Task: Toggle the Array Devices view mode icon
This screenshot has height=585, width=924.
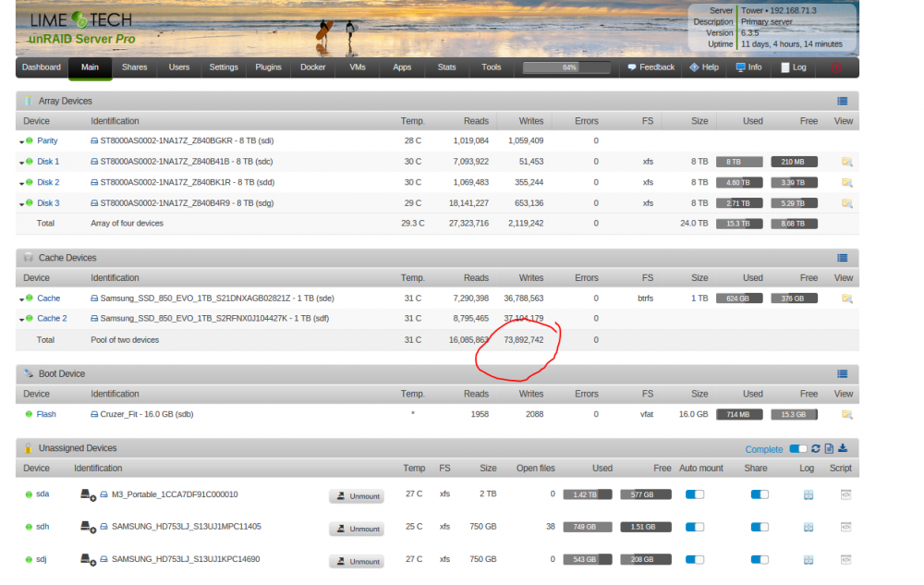Action: [842, 102]
